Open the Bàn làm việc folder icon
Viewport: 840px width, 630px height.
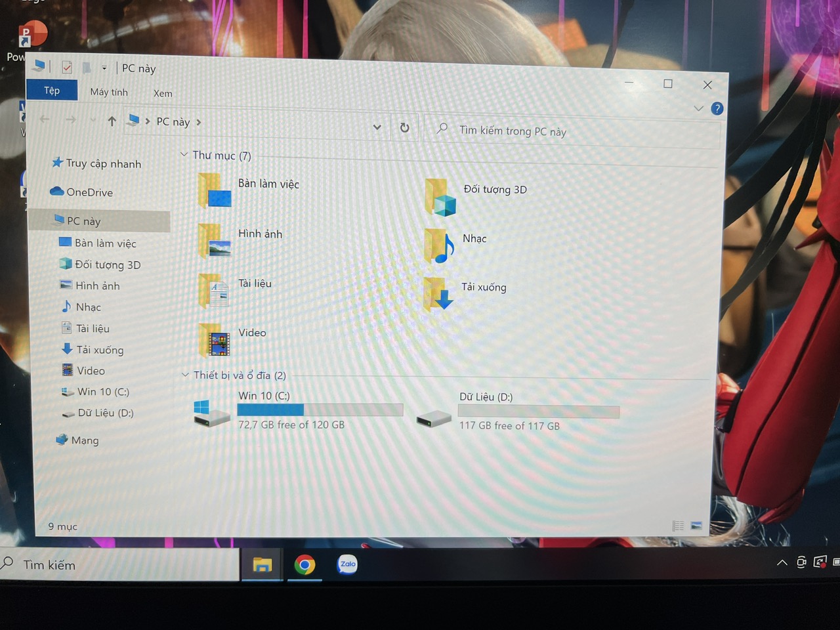(215, 191)
